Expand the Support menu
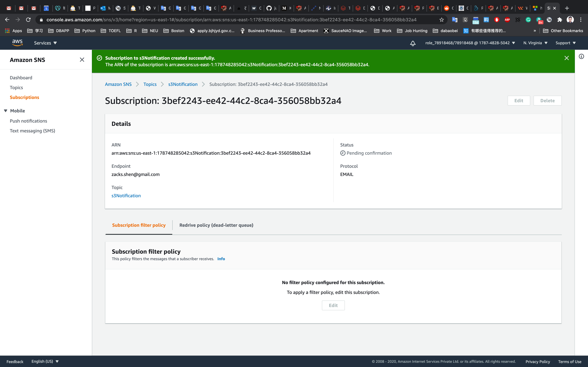588x367 pixels. [x=565, y=43]
